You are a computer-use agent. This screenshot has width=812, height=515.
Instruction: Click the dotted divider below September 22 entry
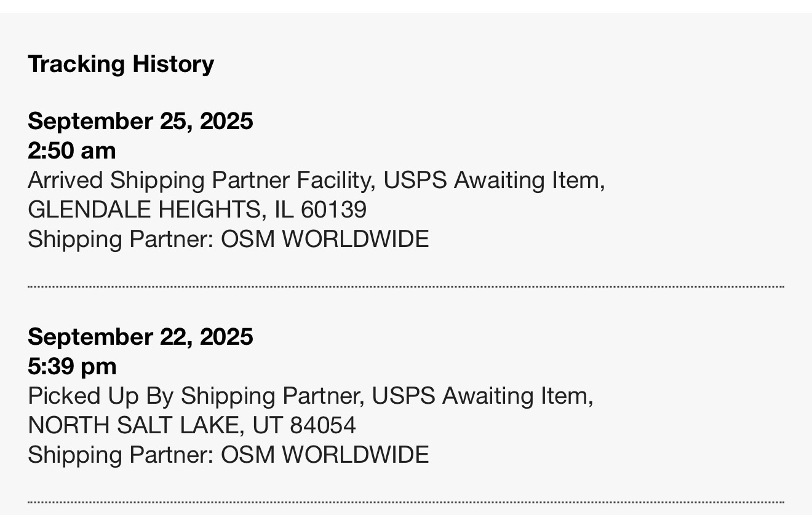coord(406,502)
